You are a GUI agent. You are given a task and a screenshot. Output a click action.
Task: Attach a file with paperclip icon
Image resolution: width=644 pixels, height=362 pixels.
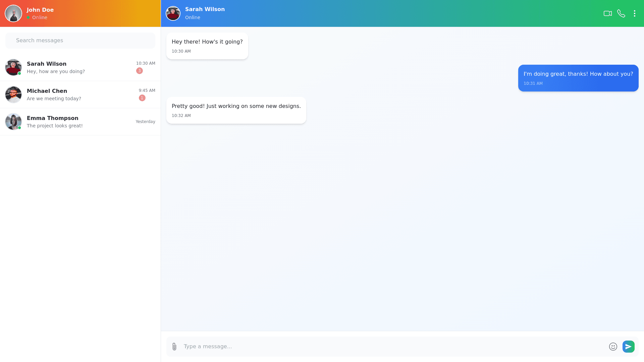pos(174,347)
